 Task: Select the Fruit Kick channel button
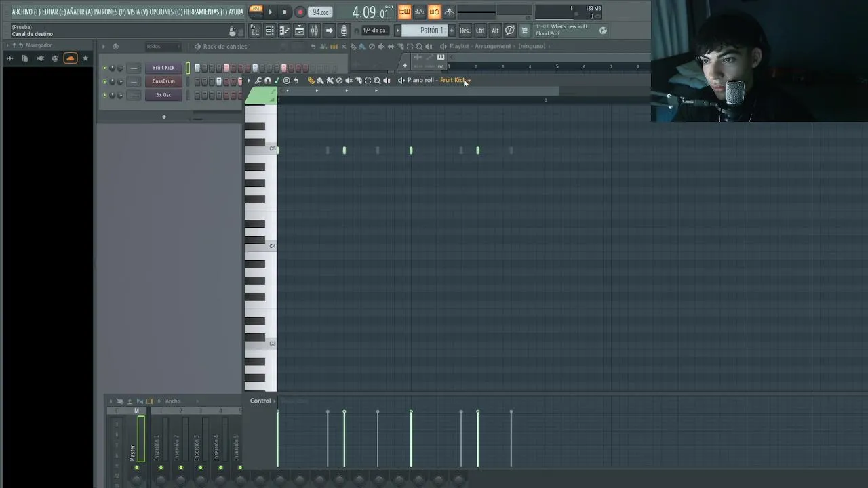click(x=163, y=68)
